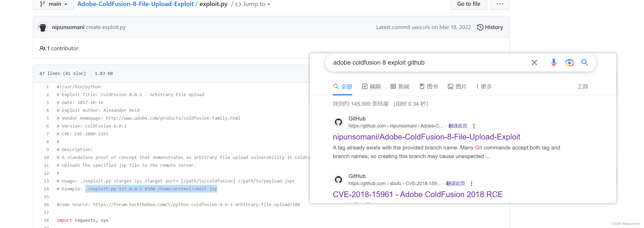This screenshot has height=228, width=644.
Task: Expand the Jump to dropdown
Action: pos(253,4)
